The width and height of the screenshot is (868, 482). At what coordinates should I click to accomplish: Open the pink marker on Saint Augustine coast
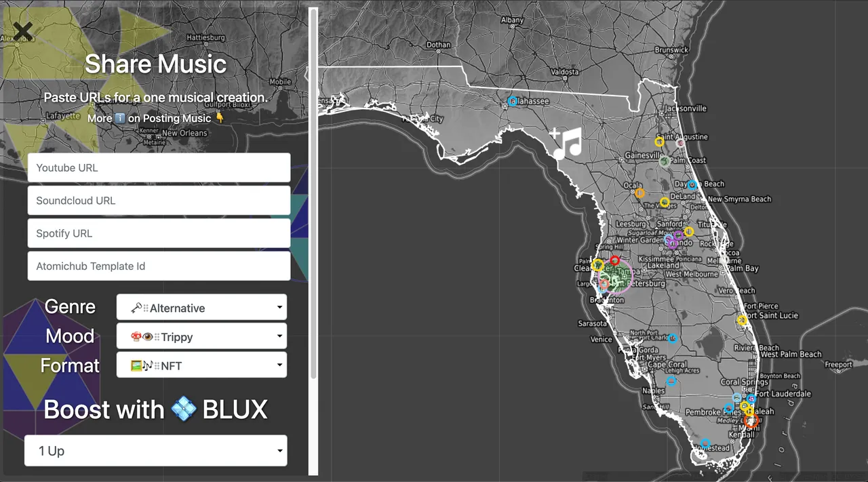(680, 143)
